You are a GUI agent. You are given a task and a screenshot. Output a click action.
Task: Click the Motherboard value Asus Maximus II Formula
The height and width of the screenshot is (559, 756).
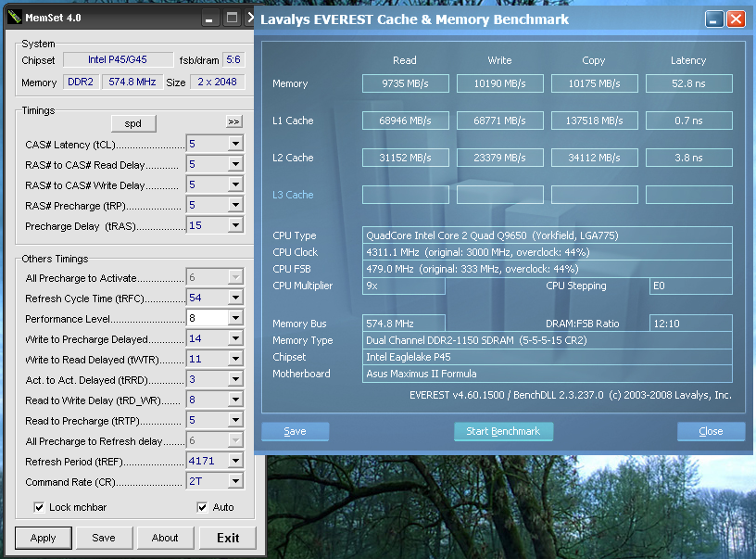point(548,374)
